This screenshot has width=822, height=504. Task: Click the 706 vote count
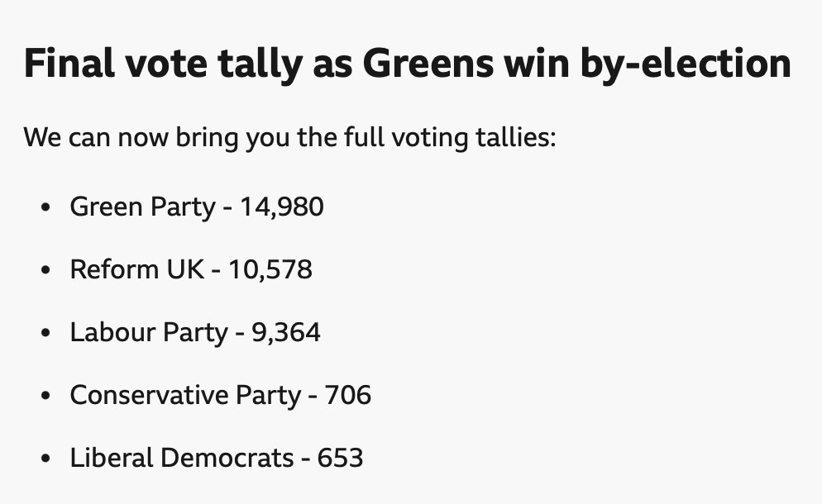(x=347, y=395)
